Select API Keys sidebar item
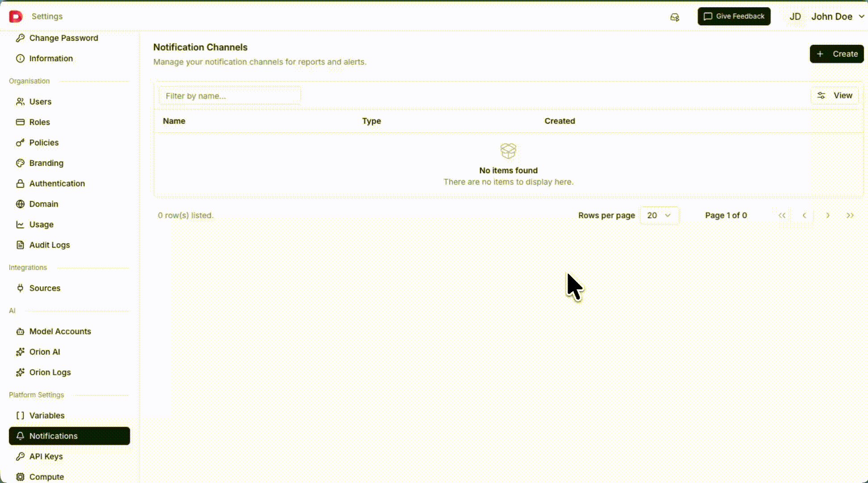This screenshot has height=483, width=868. click(46, 457)
